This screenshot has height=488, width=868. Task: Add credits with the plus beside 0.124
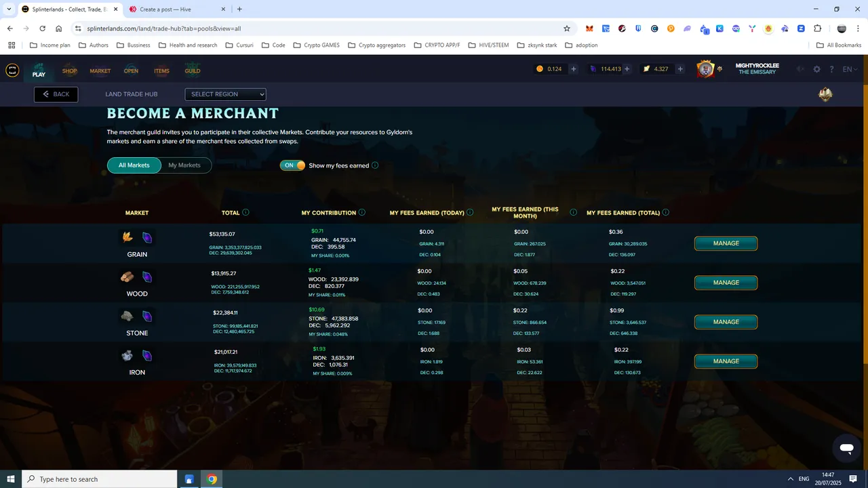573,69
